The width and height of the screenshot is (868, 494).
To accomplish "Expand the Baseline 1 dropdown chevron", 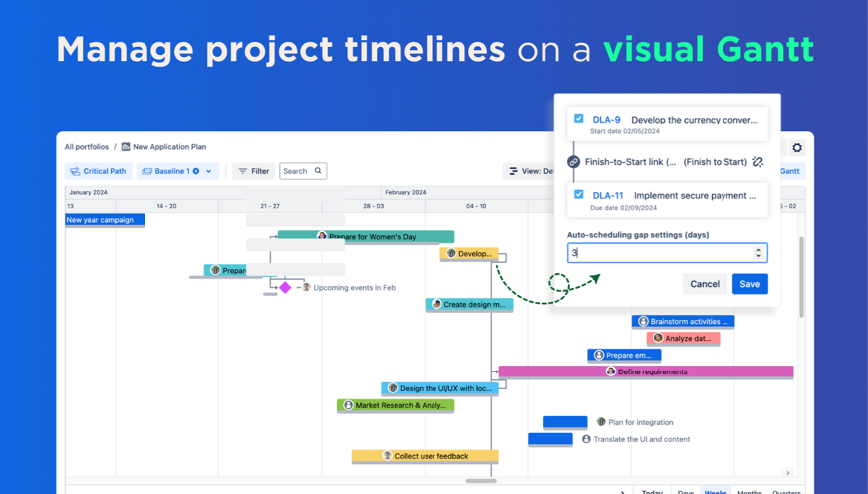I will tap(208, 171).
